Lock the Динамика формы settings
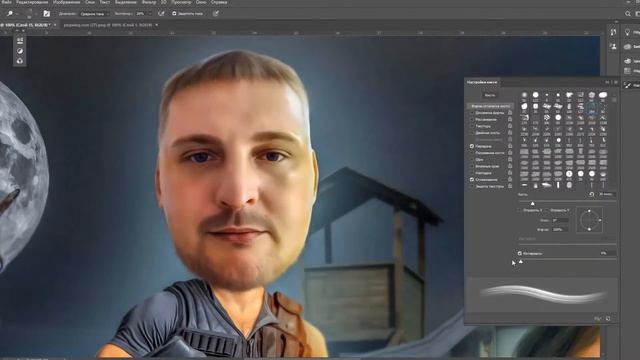Viewport: 640px width, 360px height. (x=510, y=113)
